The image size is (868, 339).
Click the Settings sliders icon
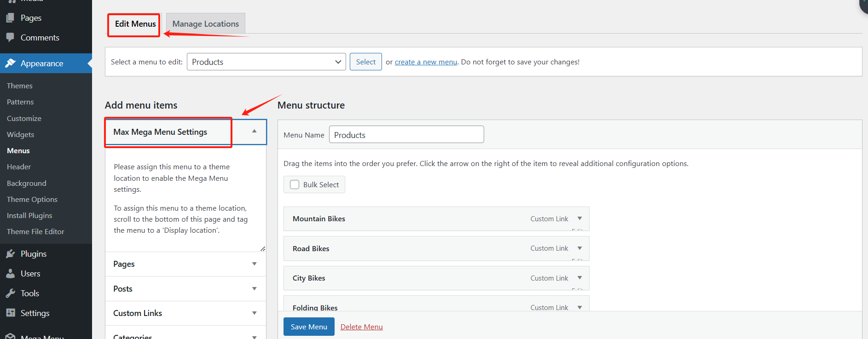pos(10,313)
